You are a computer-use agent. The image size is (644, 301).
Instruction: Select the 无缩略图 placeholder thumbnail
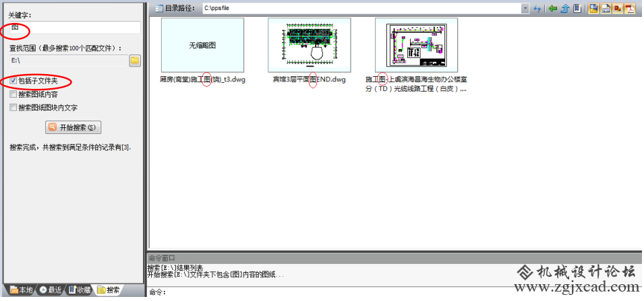coord(202,45)
